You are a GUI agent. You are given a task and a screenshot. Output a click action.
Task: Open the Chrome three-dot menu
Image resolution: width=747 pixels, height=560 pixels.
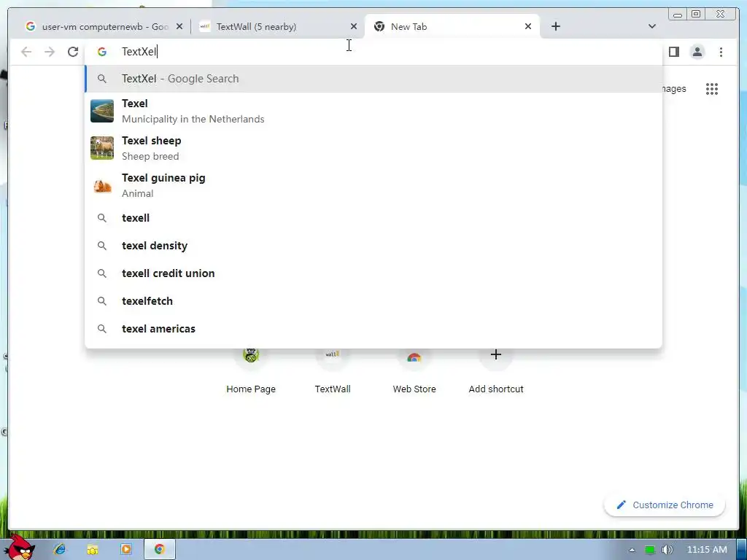pos(721,52)
